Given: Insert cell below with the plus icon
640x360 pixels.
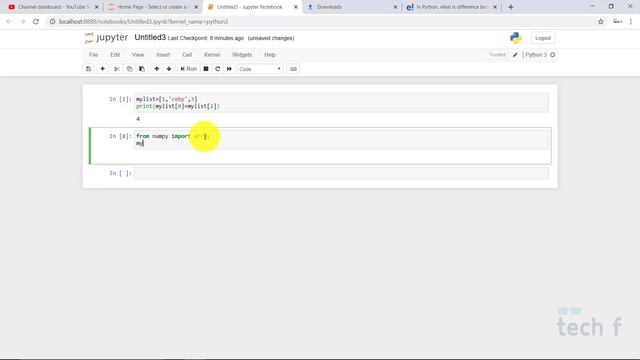Looking at the screenshot, I should pyautogui.click(x=102, y=69).
